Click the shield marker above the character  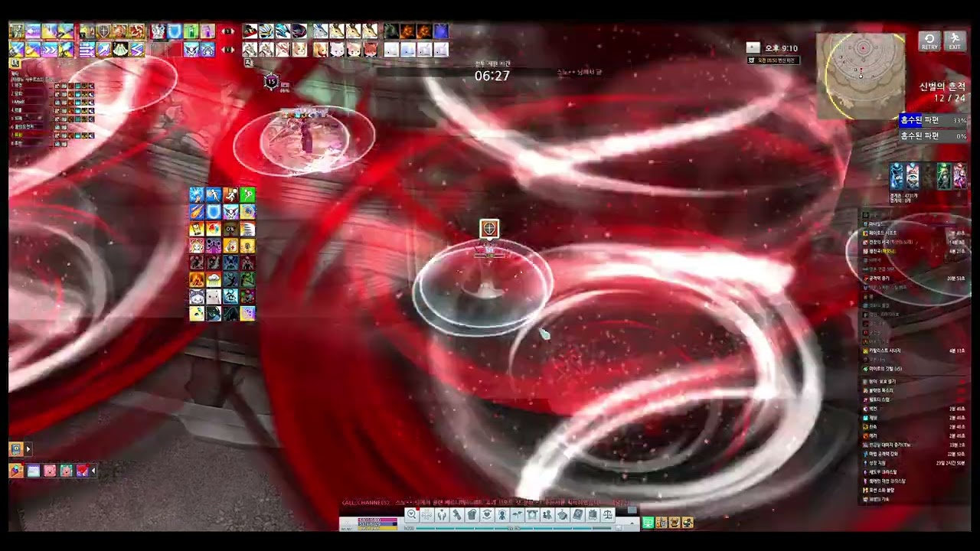point(489,228)
